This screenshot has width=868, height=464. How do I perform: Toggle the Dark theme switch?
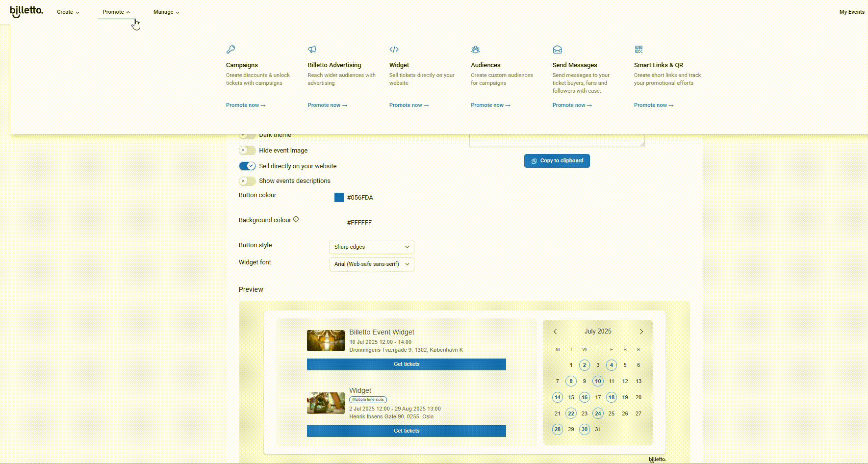click(247, 135)
